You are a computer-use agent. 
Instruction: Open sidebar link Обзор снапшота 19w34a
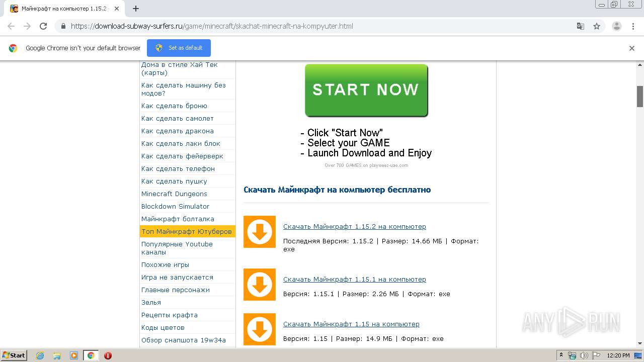[x=184, y=340]
